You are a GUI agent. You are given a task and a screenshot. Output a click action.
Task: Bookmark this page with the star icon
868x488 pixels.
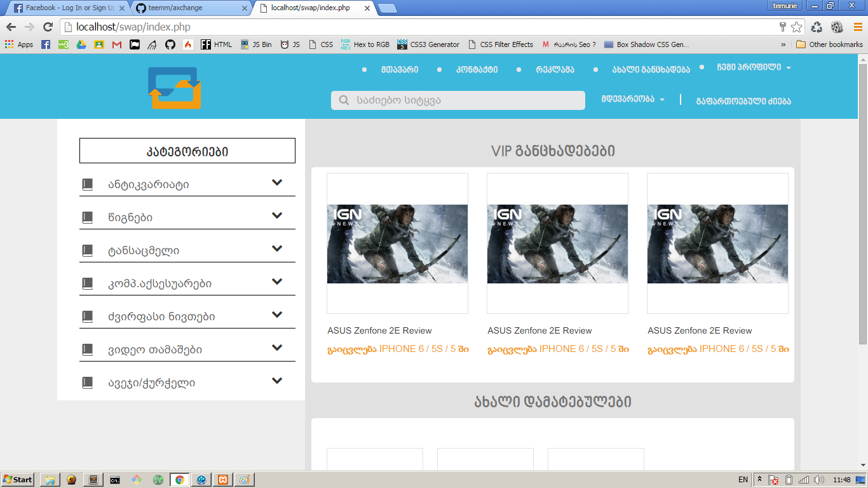pos(796,27)
